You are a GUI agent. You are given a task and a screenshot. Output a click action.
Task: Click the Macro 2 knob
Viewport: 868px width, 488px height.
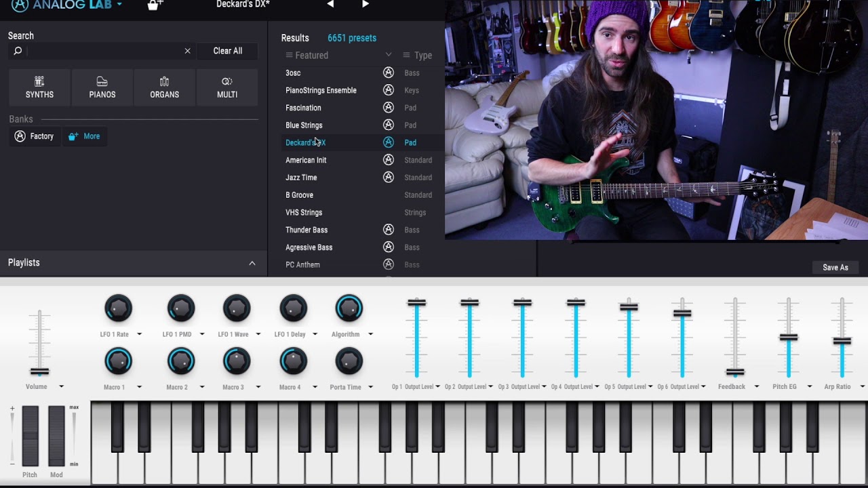pos(180,361)
